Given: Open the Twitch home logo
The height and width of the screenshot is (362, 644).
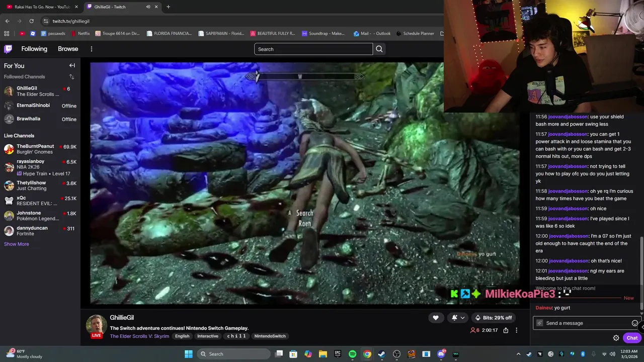Looking at the screenshot, I should (8, 49).
